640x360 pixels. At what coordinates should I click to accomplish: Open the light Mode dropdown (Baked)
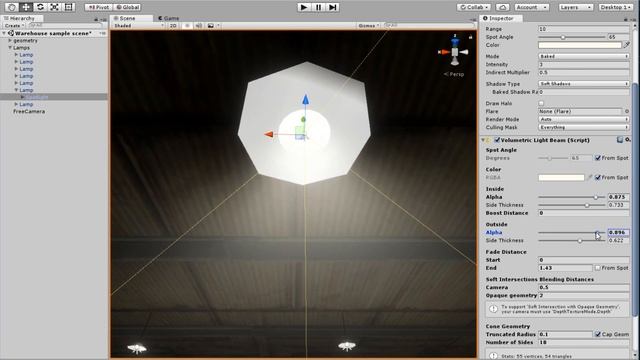[x=584, y=56]
